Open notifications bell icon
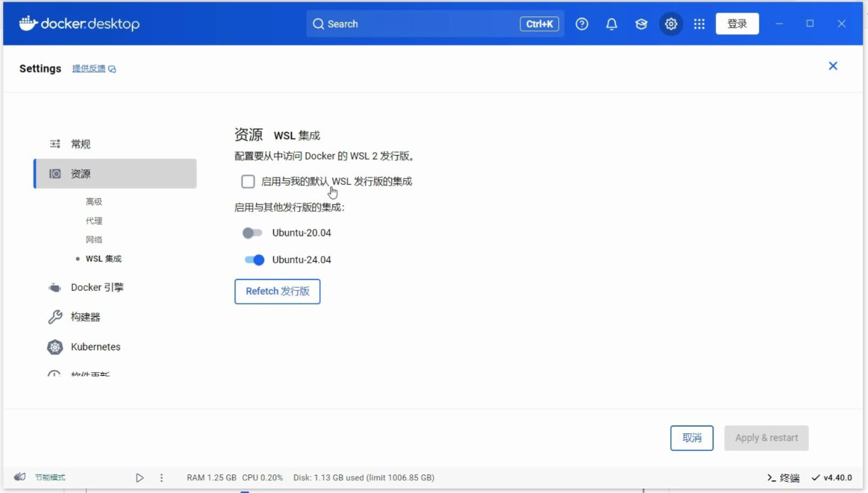Screen dimensions: 868x493 point(612,24)
